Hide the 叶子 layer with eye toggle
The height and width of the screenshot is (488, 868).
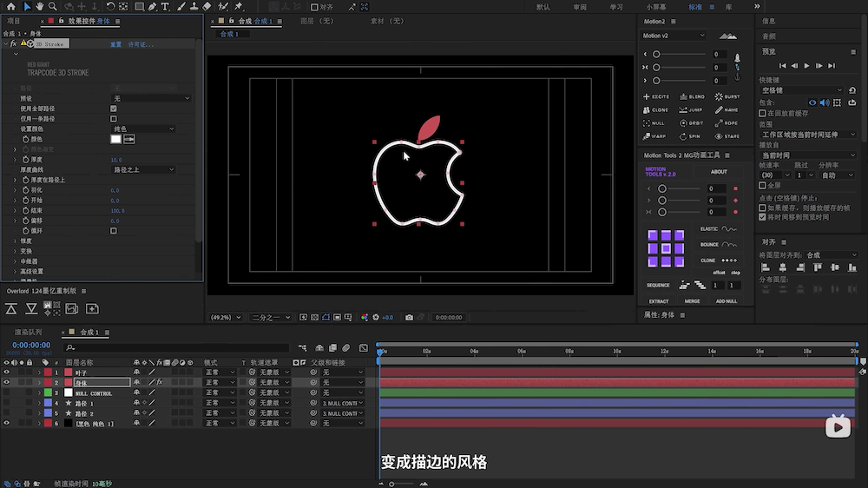point(7,373)
